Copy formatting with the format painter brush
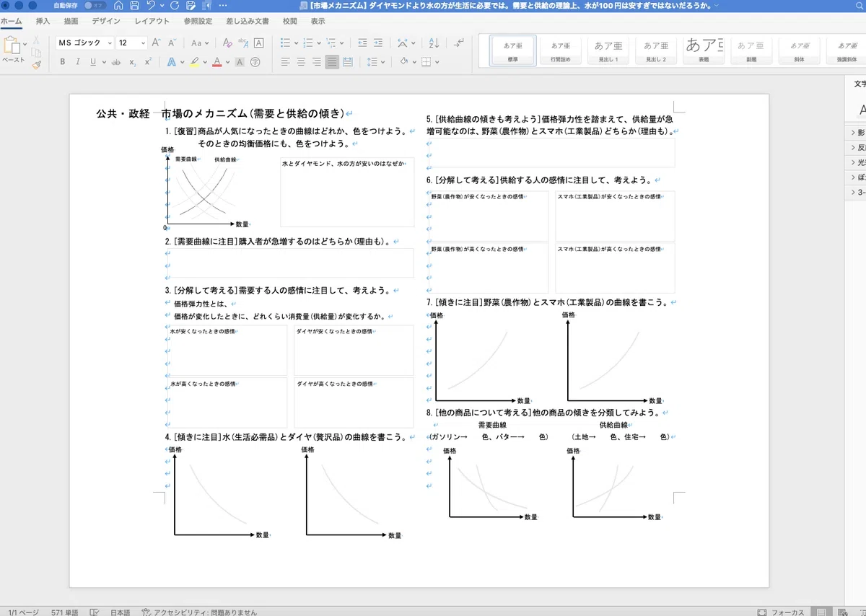Screen dimensions: 866x616 [x=36, y=64]
